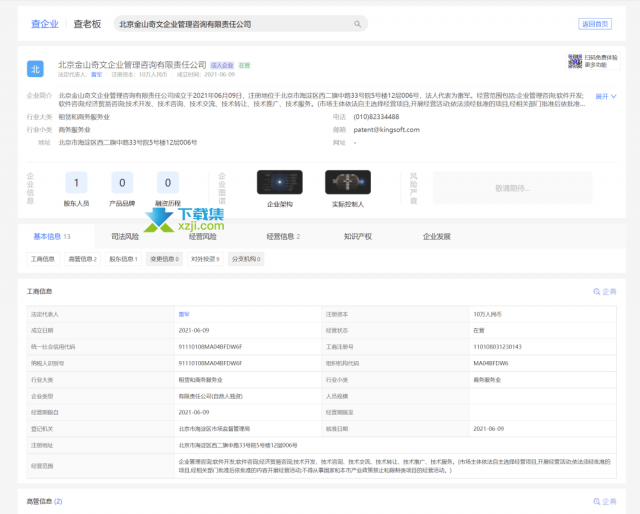Expand company intro with 展开 chevron

606,96
